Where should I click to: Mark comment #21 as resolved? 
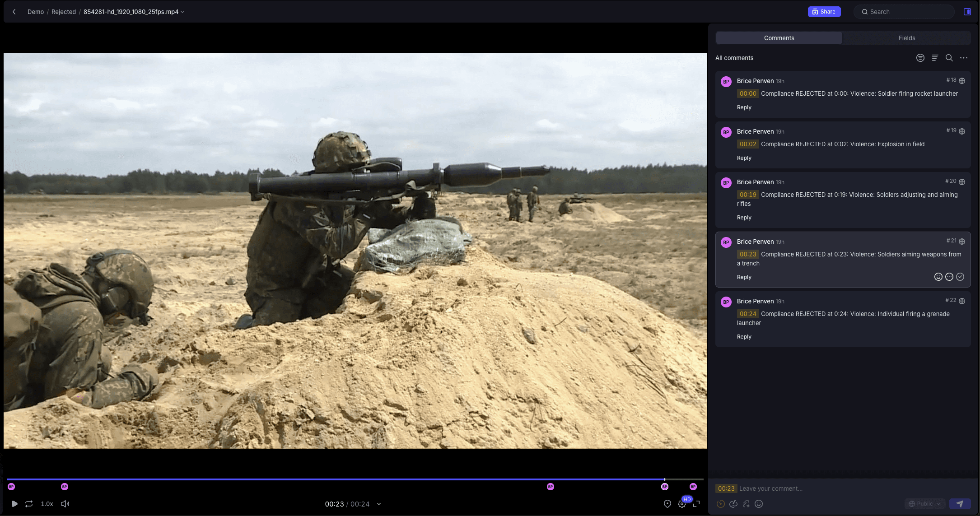(960, 277)
